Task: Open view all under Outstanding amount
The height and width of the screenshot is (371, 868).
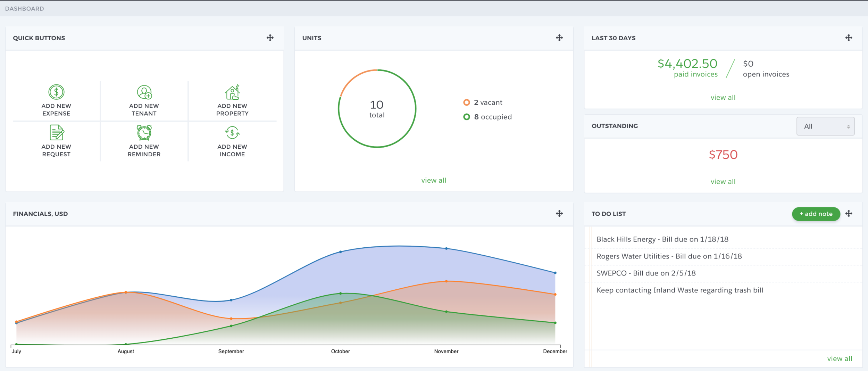Action: click(723, 182)
